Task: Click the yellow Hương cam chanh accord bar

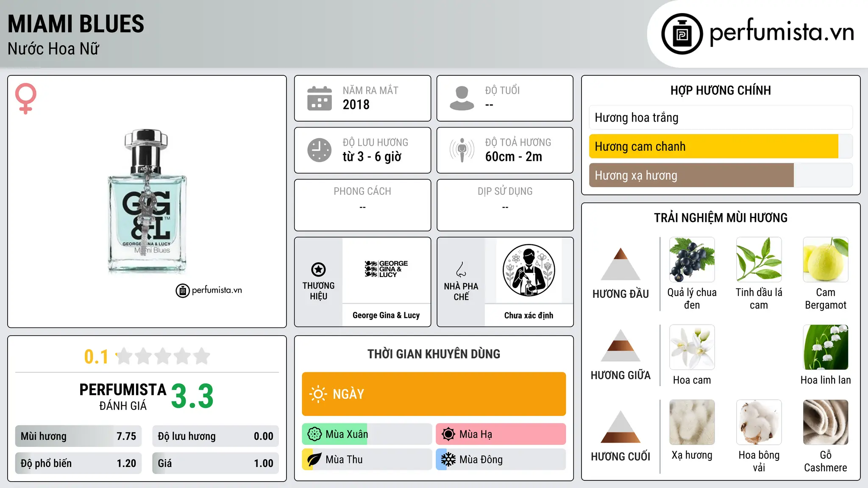Action: tap(721, 146)
